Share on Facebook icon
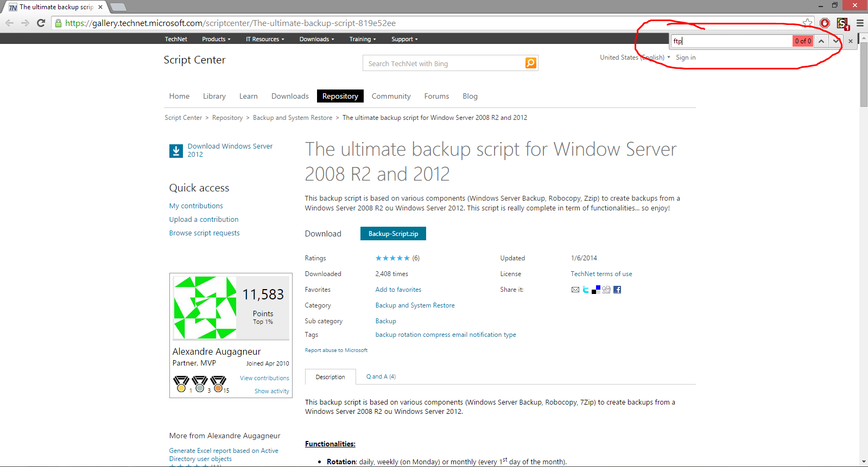Screen dimensions: 868x467 (617, 290)
